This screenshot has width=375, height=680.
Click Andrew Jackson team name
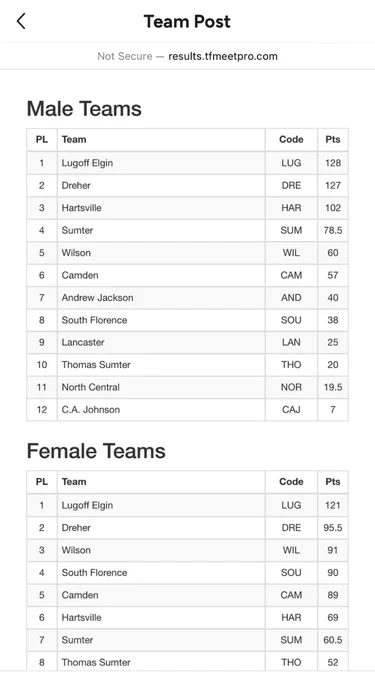pyautogui.click(x=97, y=298)
